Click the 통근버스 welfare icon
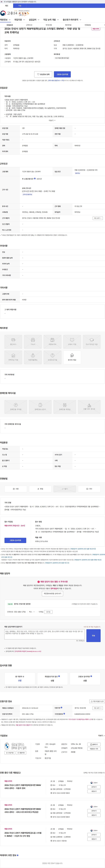Screen dimensions: 105x868 point(13,342)
